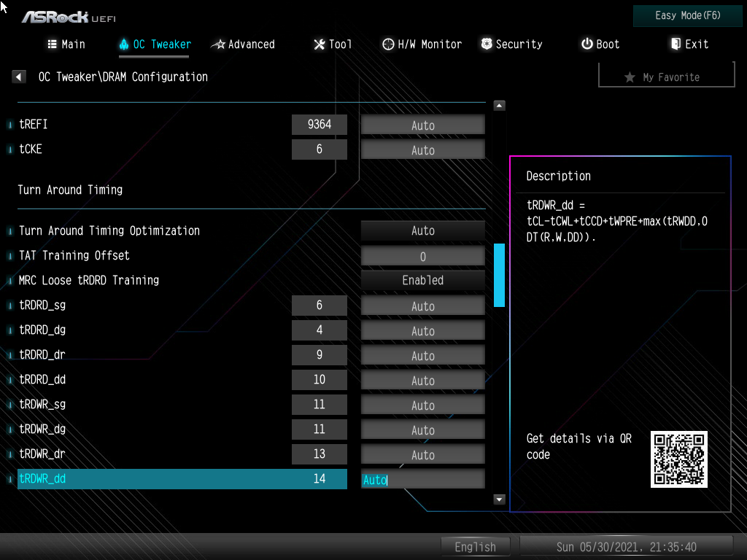Change language via English button
Viewport: 747px width, 560px height.
click(x=476, y=547)
